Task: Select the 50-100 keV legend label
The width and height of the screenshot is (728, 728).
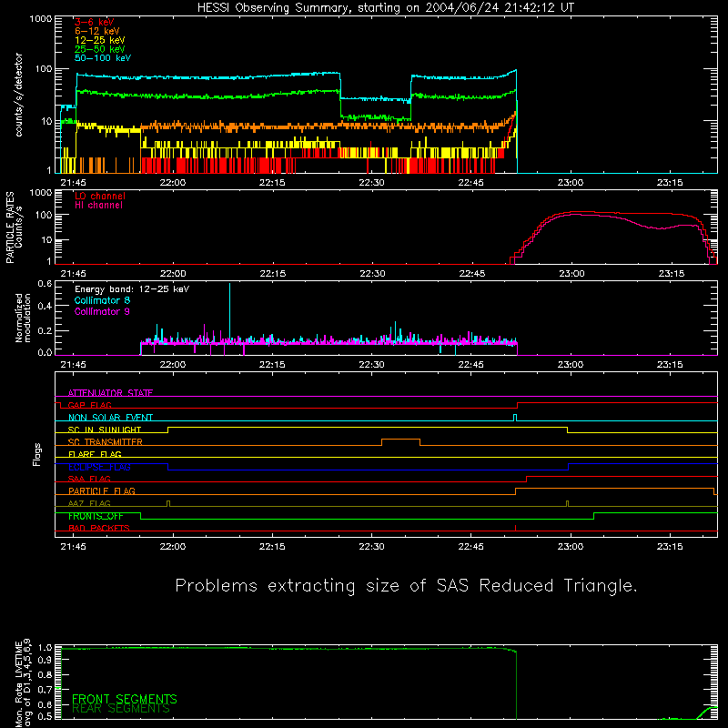Action: point(103,58)
